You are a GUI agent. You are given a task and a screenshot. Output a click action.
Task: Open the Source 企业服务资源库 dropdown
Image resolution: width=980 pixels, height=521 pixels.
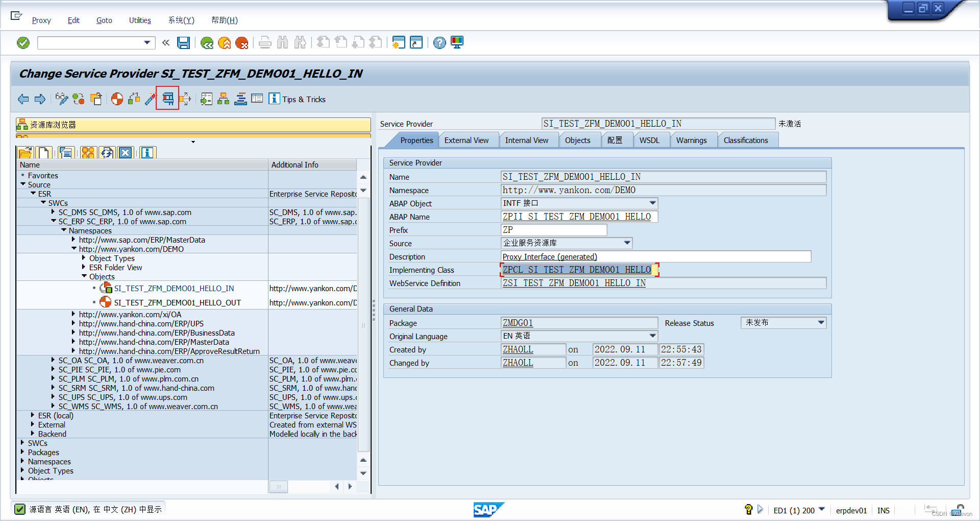coord(627,243)
